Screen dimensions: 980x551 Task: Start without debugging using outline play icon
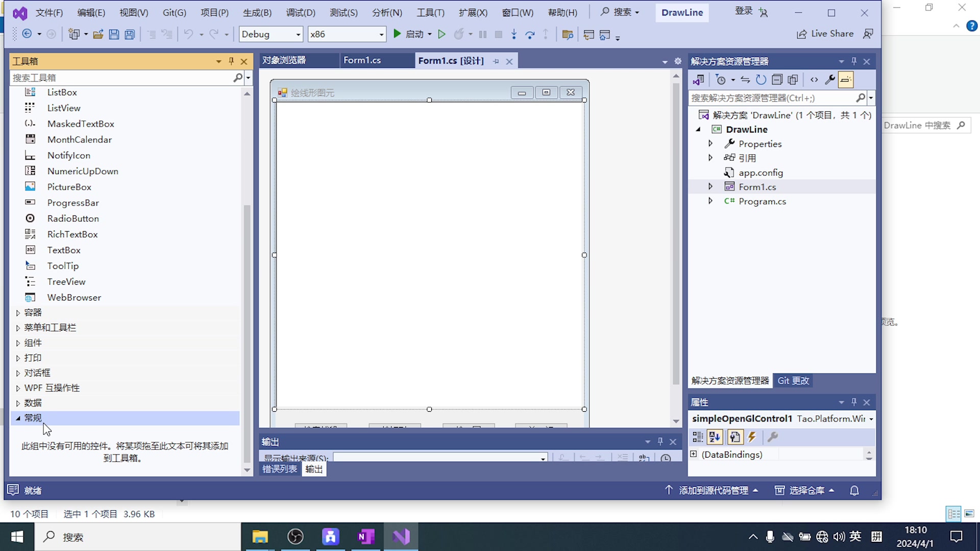pos(442,34)
